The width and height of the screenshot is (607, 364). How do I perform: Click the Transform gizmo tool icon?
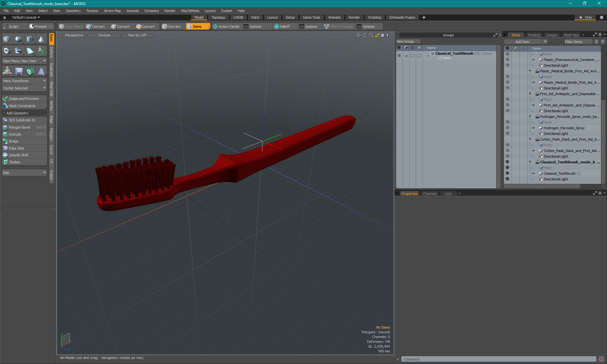pyautogui.click(x=7, y=71)
